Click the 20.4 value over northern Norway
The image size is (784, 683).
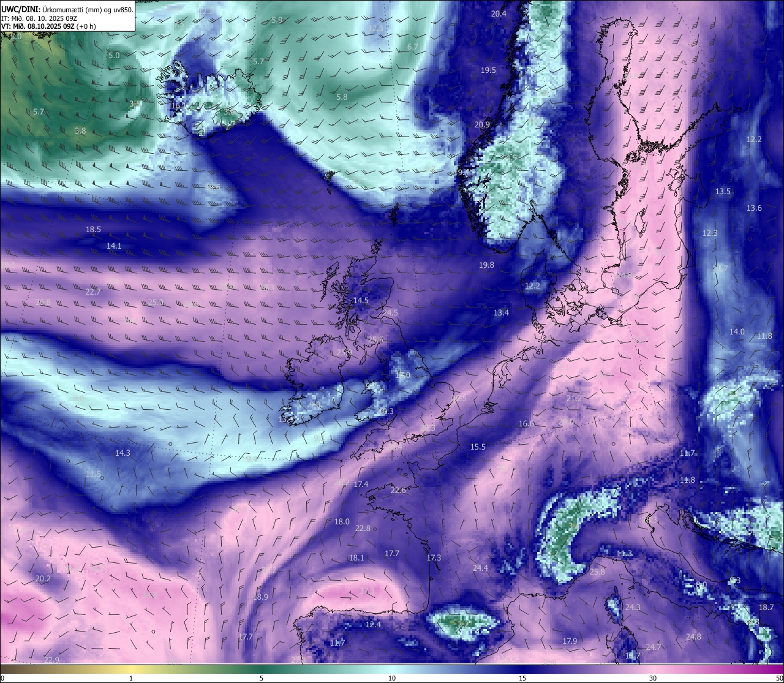[x=499, y=13]
